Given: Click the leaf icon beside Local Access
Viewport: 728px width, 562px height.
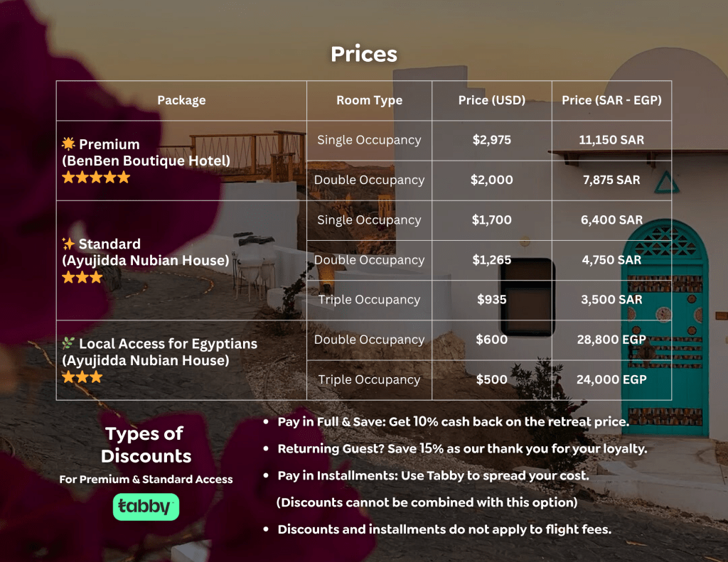Looking at the screenshot, I should [69, 343].
